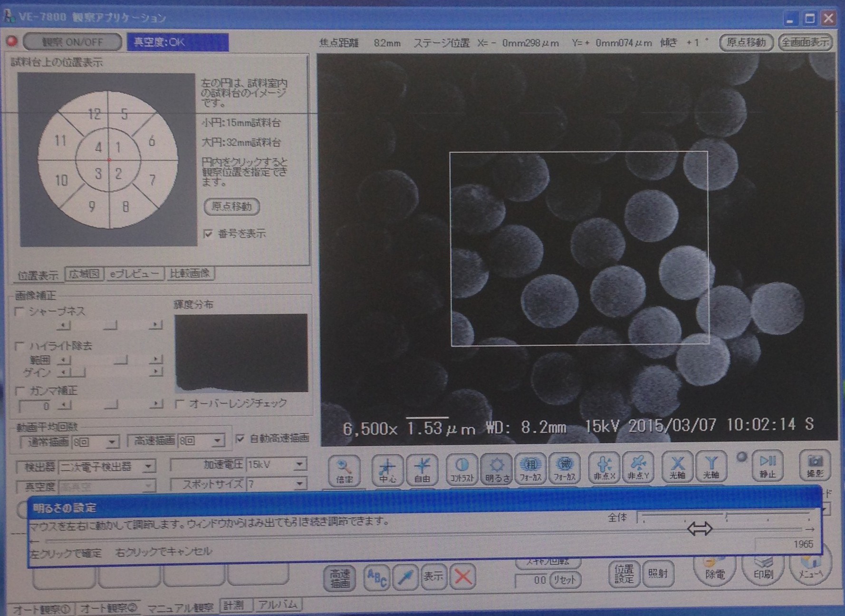
Task: Click 原点移動 button in top bar
Action: point(746,42)
